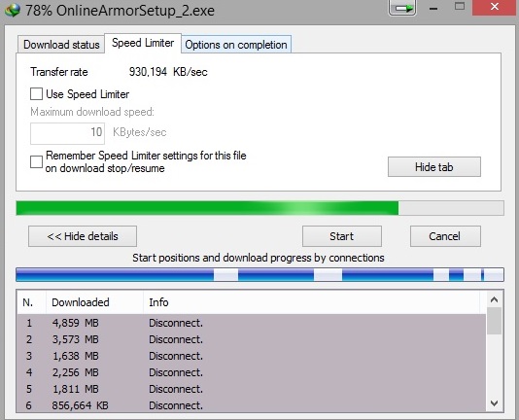Select connection row with 4,859 MB
519x420 pixels.
[x=252, y=323]
